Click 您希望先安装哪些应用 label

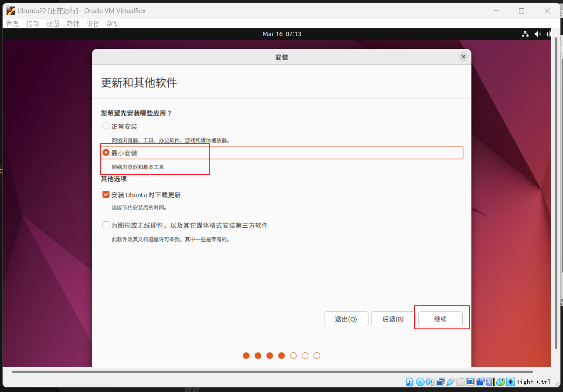136,113
